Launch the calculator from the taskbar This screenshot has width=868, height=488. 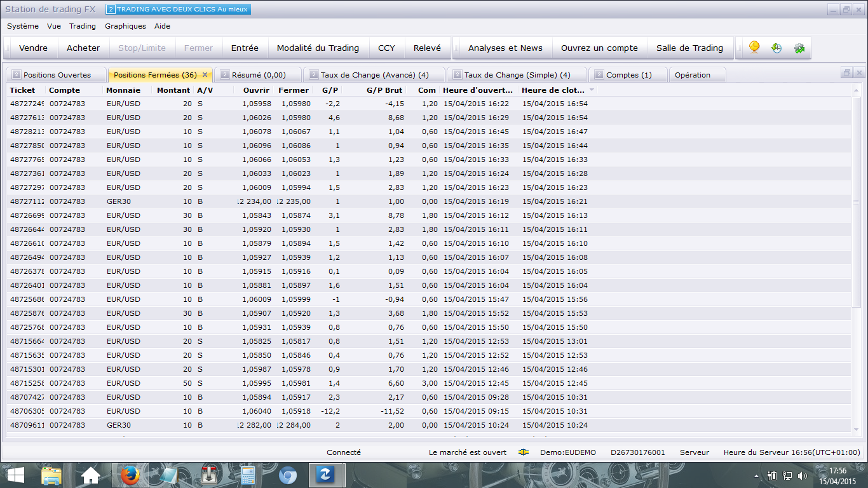tap(248, 475)
